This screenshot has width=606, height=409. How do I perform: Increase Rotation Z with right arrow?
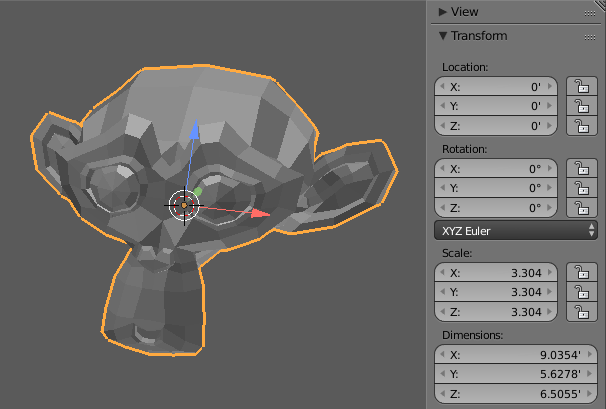click(x=550, y=208)
